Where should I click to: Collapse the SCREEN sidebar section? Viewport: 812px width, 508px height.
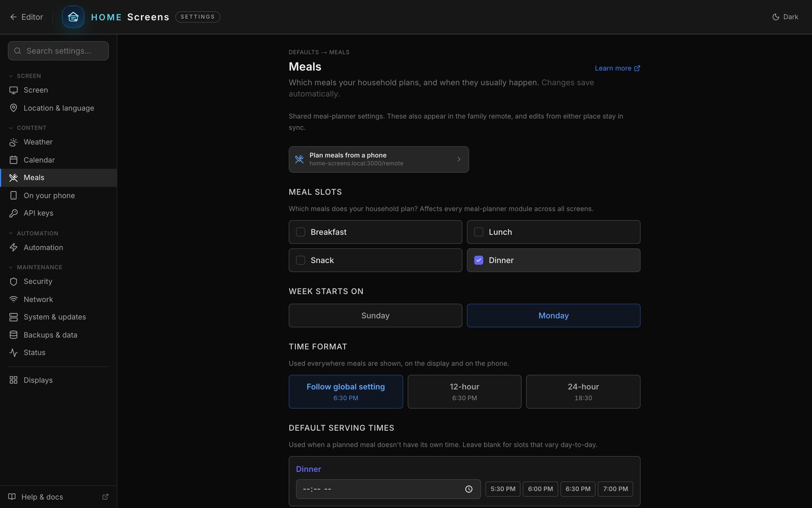(x=25, y=76)
